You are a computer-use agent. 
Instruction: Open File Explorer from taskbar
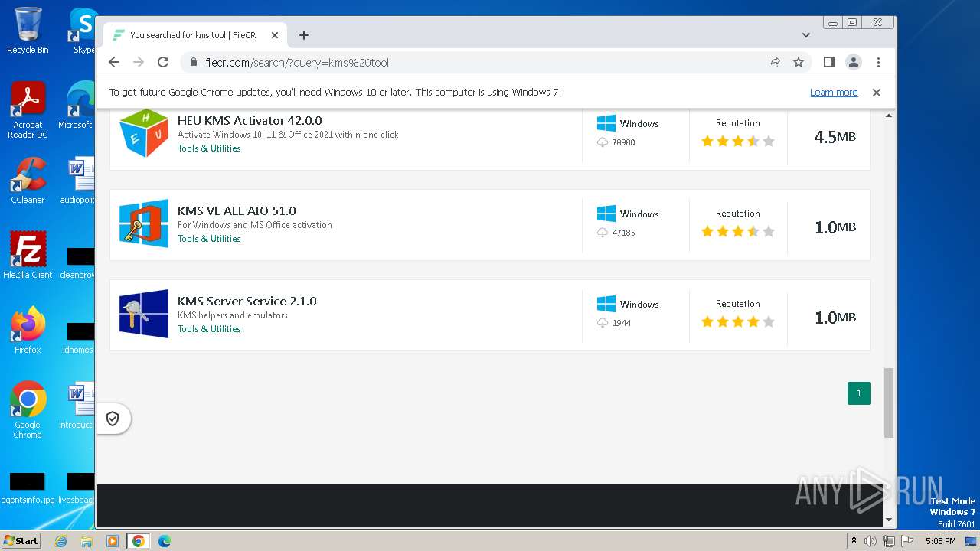[x=87, y=541]
